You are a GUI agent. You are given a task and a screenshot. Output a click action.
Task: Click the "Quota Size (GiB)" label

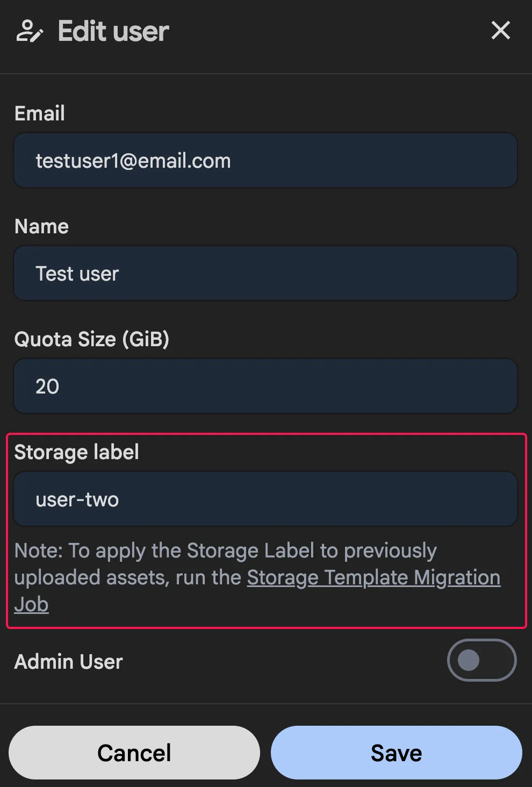[91, 339]
